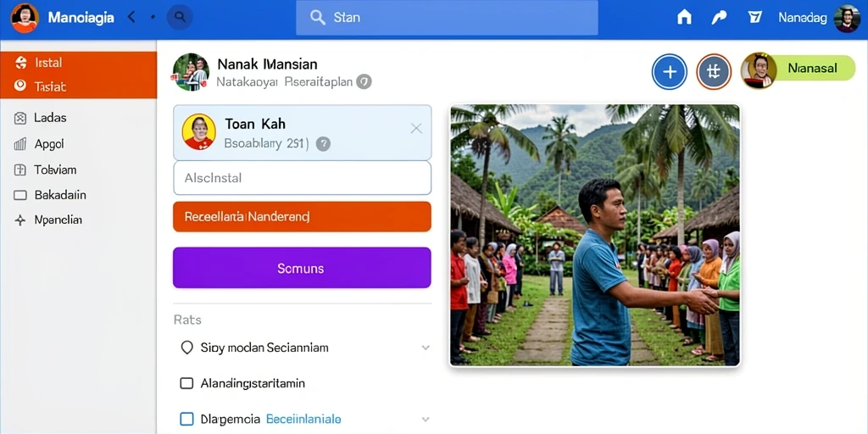Open Npanclian in the sidebar
The height and width of the screenshot is (434, 868).
(58, 220)
